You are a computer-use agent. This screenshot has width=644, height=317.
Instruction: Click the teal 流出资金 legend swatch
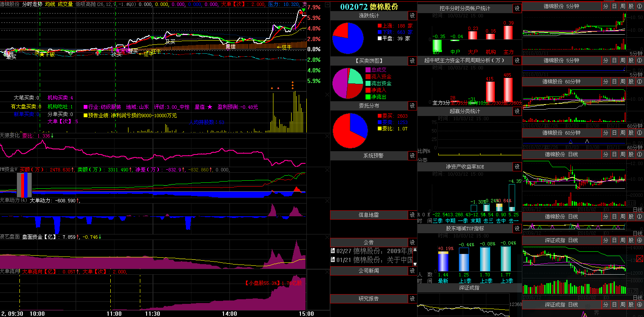pyautogui.click(x=368, y=83)
